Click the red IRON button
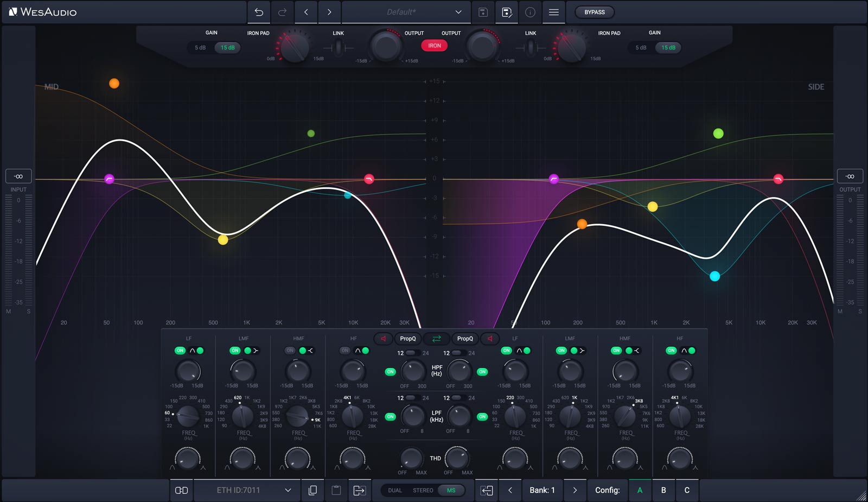Screen dimensions: 868x502 (x=434, y=46)
